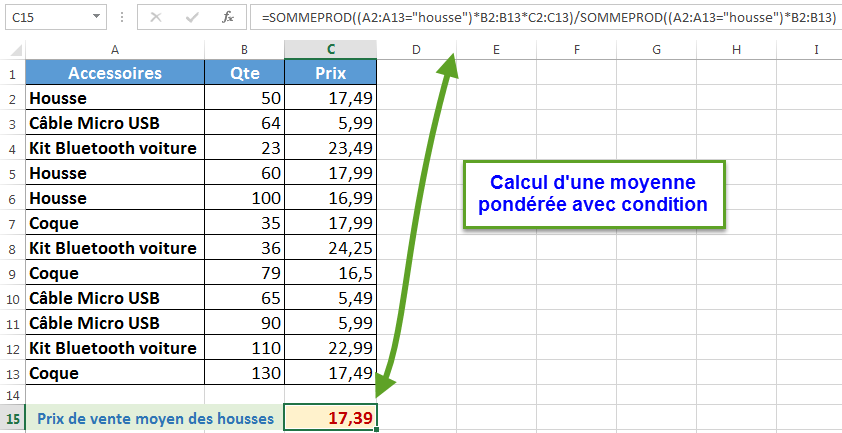842x433 pixels.
Task: Click the Cancel (X) formula bar icon
Action: [156, 17]
